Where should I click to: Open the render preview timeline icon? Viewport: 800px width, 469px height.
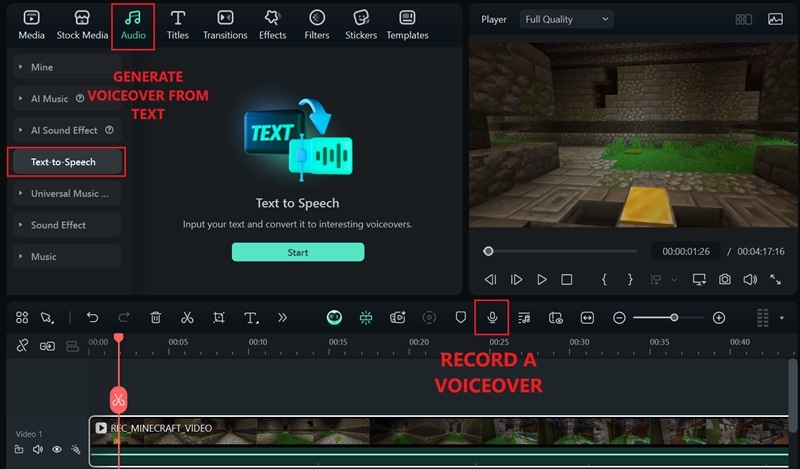tap(556, 318)
